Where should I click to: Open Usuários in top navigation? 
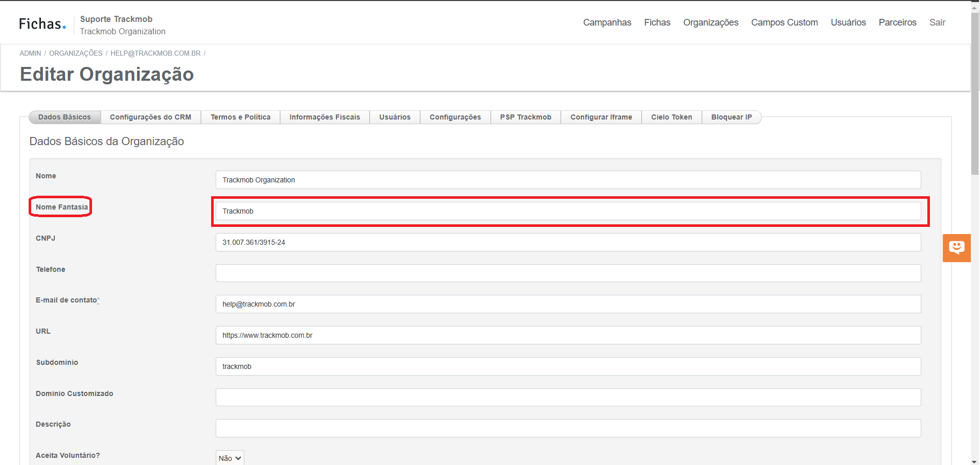pos(848,22)
